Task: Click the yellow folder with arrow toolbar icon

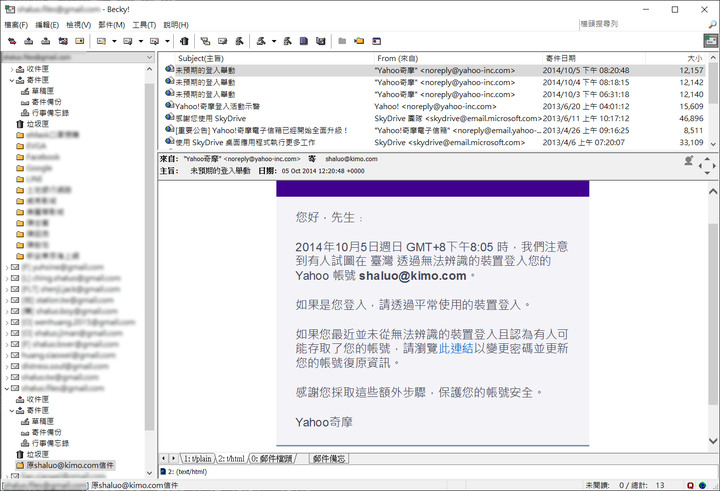Action: pos(359,41)
